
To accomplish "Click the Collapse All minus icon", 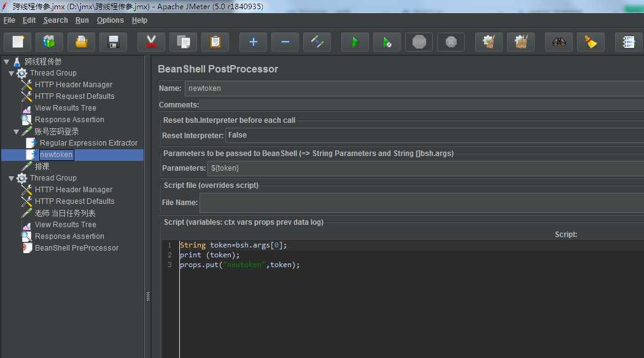I will point(285,42).
